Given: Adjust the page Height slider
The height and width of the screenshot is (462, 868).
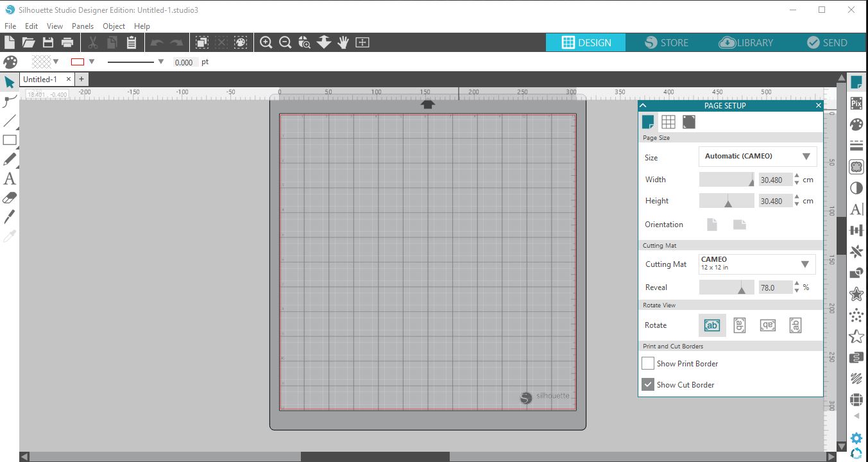Looking at the screenshot, I should (727, 201).
